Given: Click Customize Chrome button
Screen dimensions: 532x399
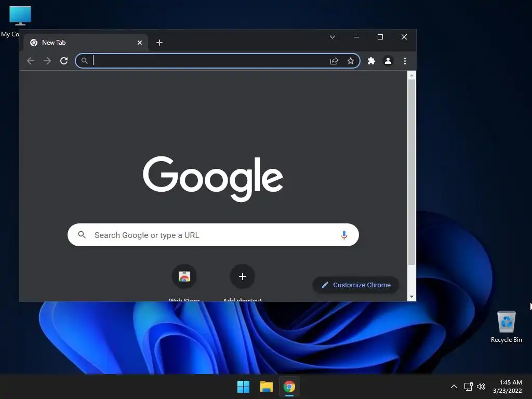Looking at the screenshot, I should (x=355, y=285).
